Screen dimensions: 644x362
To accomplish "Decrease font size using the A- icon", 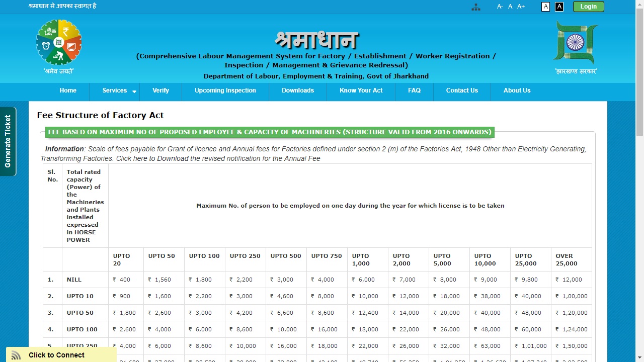I will [500, 6].
